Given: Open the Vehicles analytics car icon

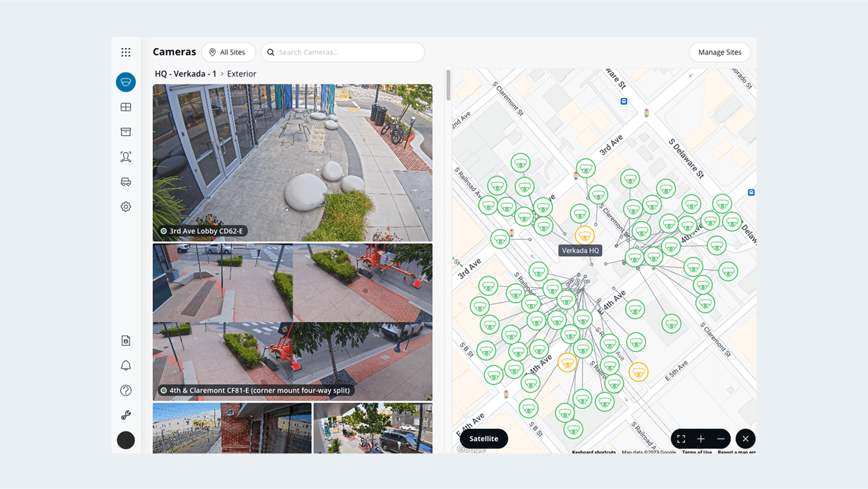Looking at the screenshot, I should [x=126, y=182].
